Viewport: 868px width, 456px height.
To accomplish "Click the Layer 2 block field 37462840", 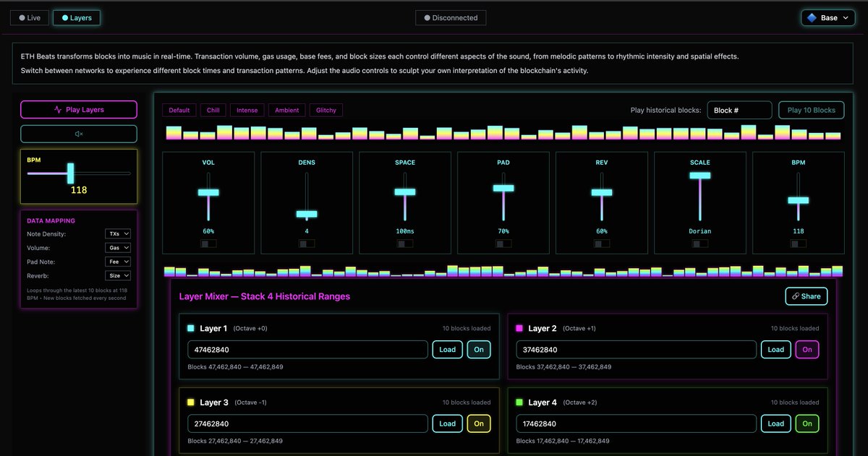I will [x=636, y=350].
